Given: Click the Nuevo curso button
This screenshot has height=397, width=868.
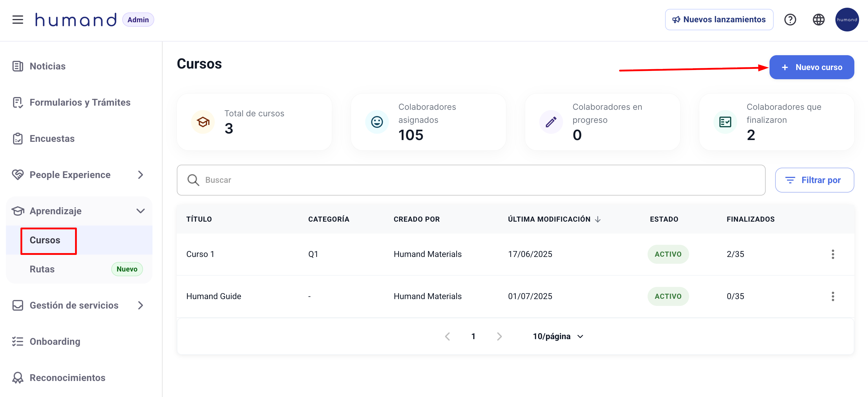Looking at the screenshot, I should (x=811, y=67).
